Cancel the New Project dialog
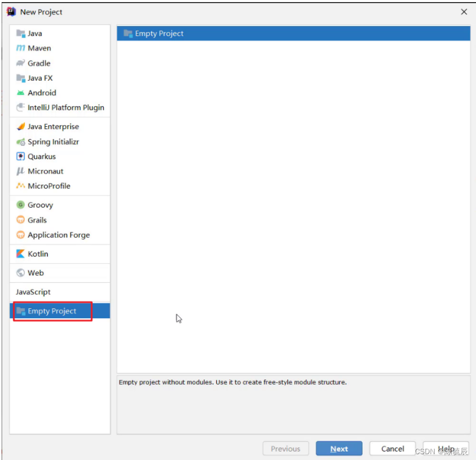The width and height of the screenshot is (476, 460). pos(393,448)
